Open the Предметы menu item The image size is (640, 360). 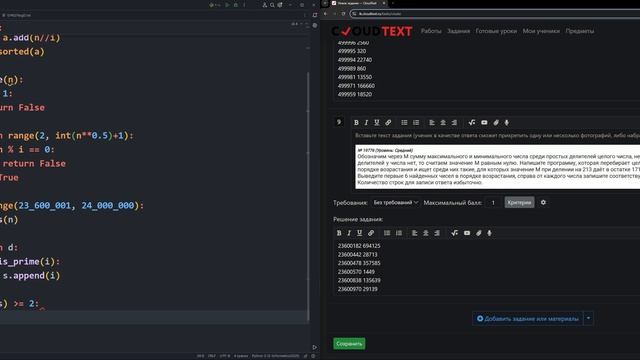click(x=580, y=31)
